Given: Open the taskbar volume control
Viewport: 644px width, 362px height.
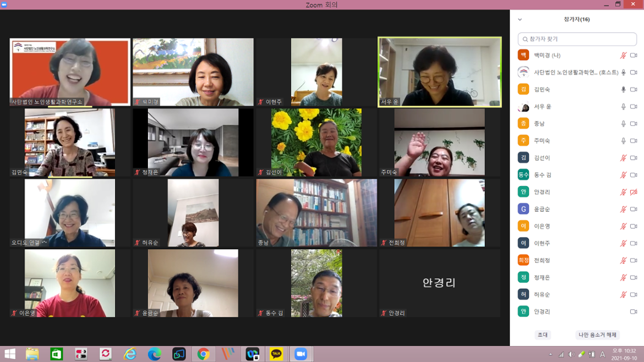Looking at the screenshot, I should pyautogui.click(x=571, y=354).
